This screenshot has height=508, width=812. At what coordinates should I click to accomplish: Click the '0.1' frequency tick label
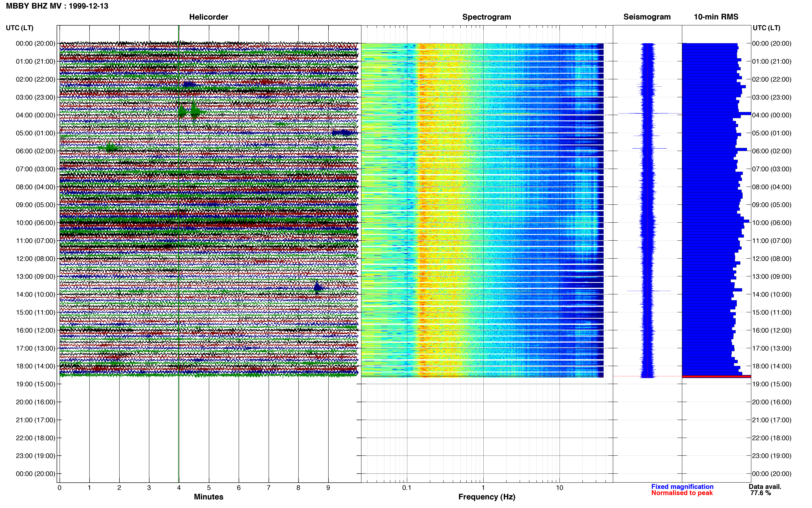pyautogui.click(x=407, y=487)
